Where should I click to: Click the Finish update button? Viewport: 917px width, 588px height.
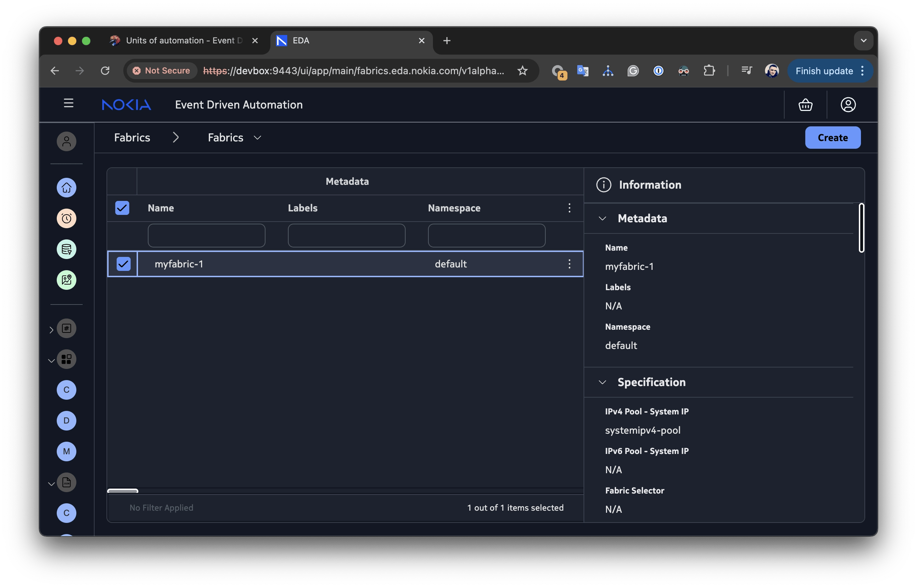coord(824,71)
